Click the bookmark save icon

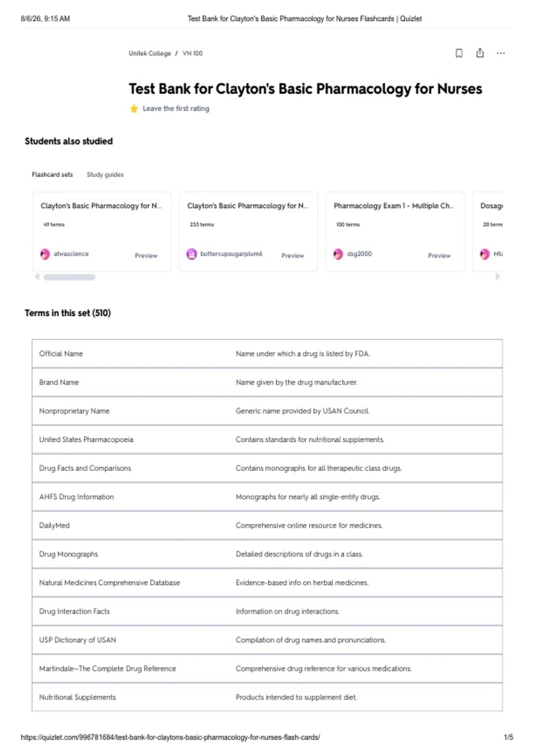(459, 53)
